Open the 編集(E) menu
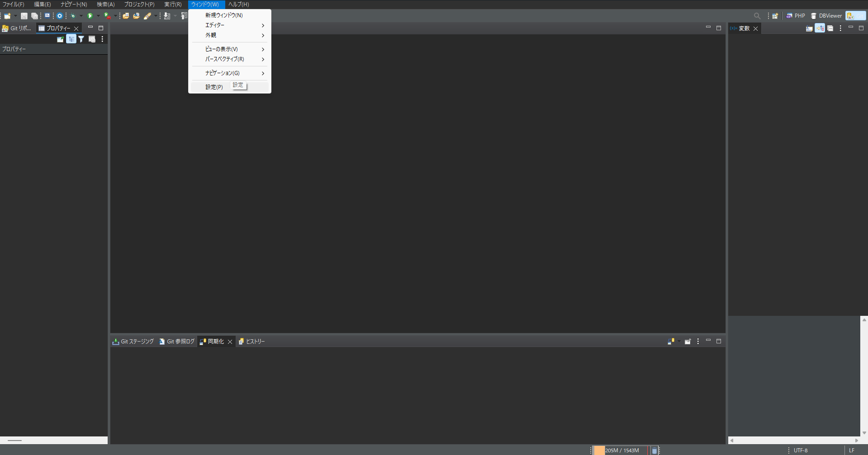This screenshot has width=868, height=455. pyautogui.click(x=43, y=5)
